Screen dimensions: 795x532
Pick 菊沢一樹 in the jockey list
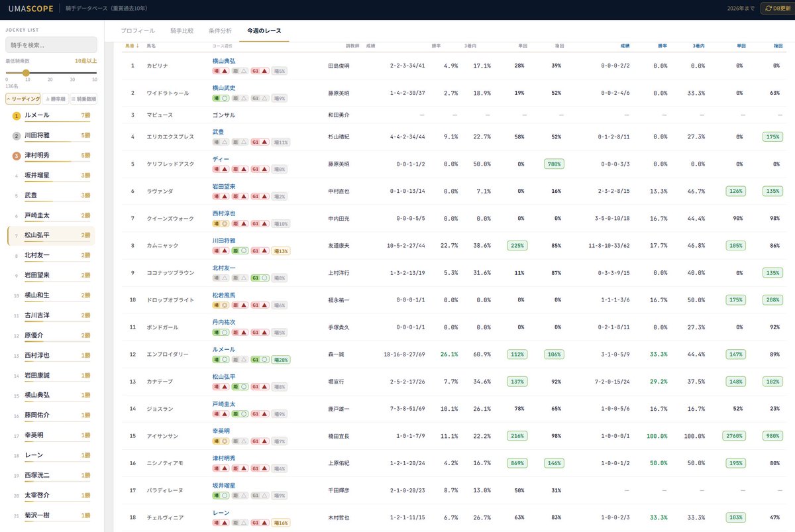click(51, 515)
